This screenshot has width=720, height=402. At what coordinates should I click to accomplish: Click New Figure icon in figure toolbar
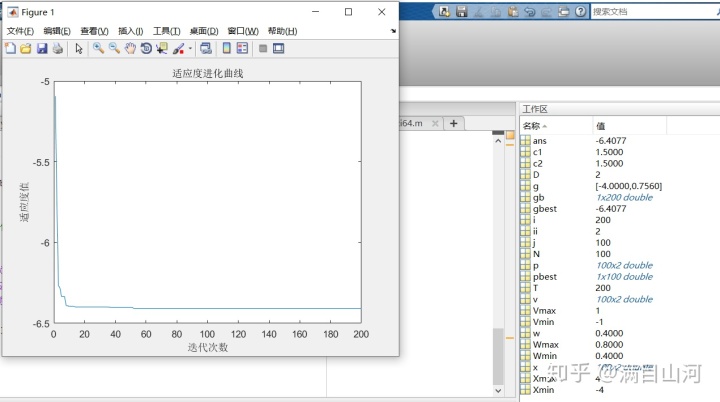(x=10, y=48)
